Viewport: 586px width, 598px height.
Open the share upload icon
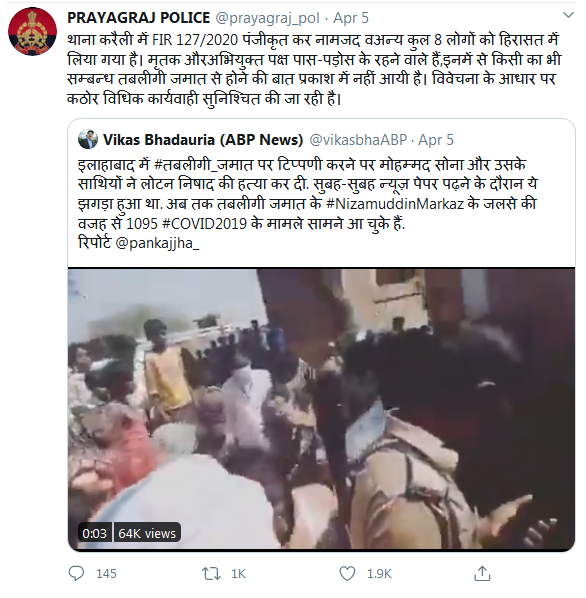[482, 573]
